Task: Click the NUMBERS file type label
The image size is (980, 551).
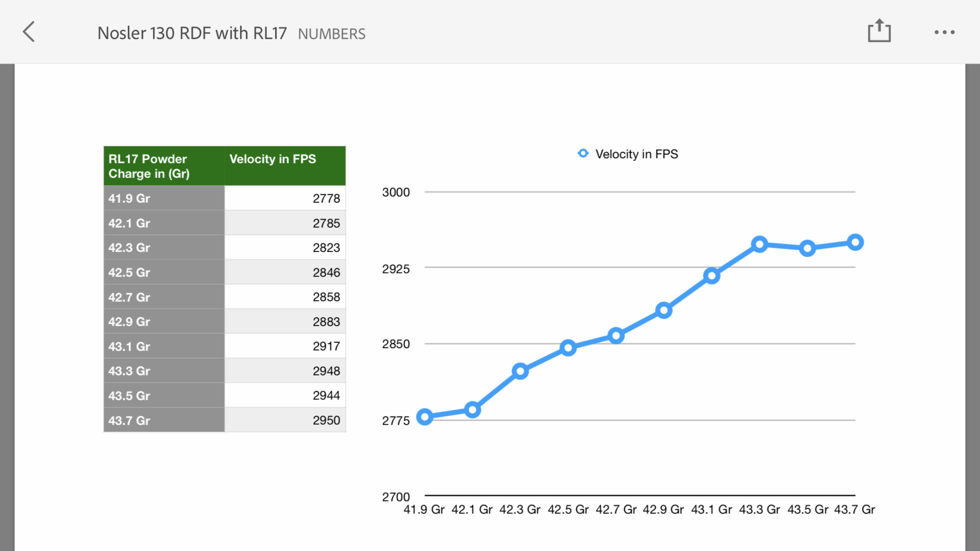Action: pyautogui.click(x=332, y=34)
